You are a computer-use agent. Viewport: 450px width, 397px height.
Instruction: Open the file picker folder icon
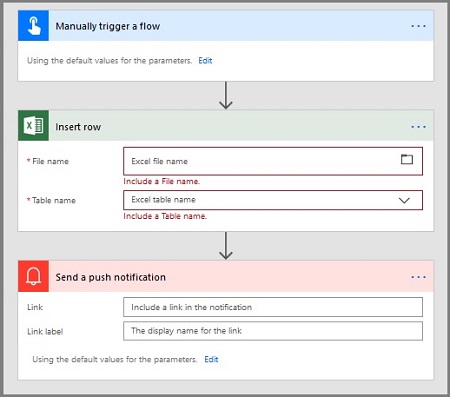[407, 159]
